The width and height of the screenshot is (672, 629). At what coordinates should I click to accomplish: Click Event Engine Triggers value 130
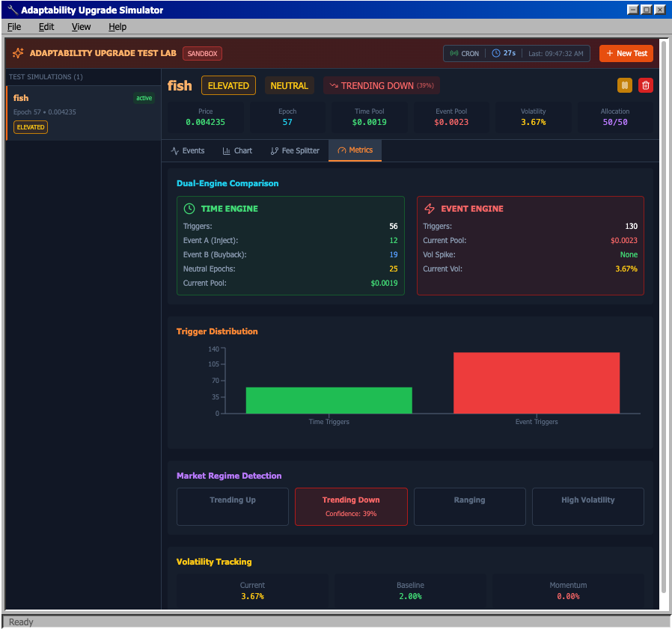[x=632, y=226]
